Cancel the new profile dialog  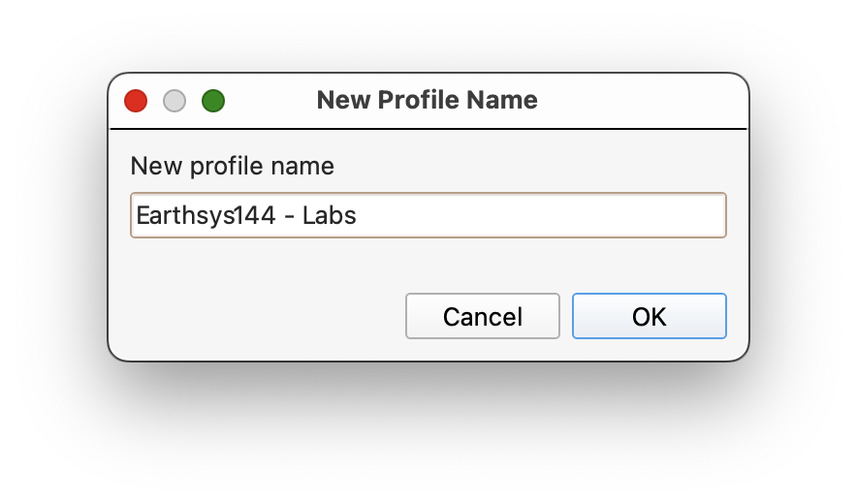pyautogui.click(x=482, y=316)
